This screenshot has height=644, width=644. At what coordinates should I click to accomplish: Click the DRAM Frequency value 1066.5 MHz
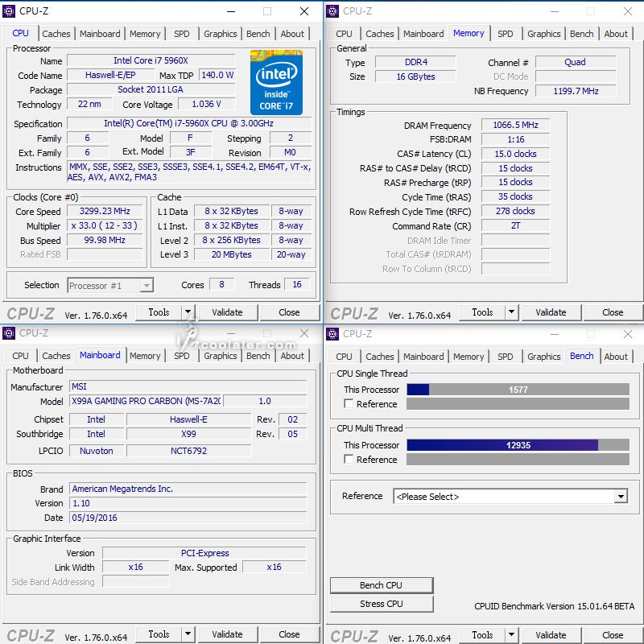(515, 125)
